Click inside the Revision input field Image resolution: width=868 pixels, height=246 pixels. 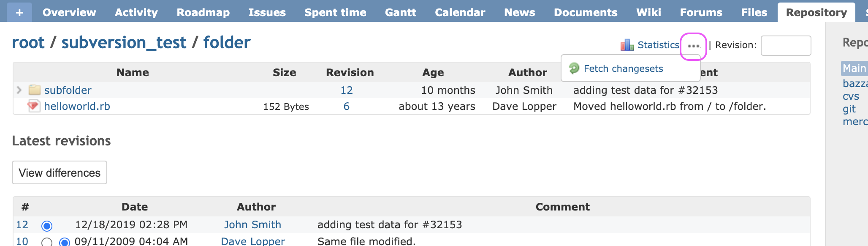[786, 45]
